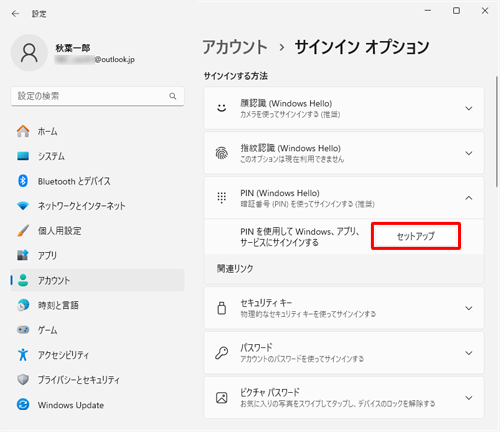Open システム settings category
The image size is (500, 432).
point(97,156)
